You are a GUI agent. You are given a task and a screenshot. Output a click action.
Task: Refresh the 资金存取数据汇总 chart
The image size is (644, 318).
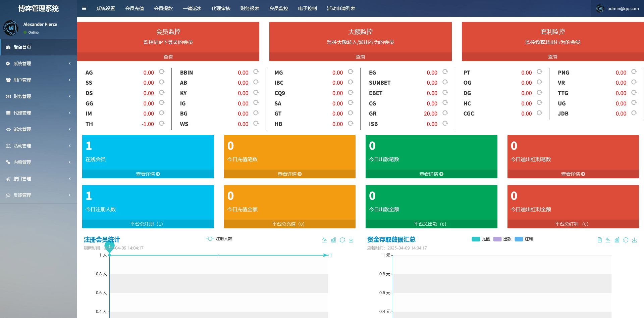coord(626,240)
